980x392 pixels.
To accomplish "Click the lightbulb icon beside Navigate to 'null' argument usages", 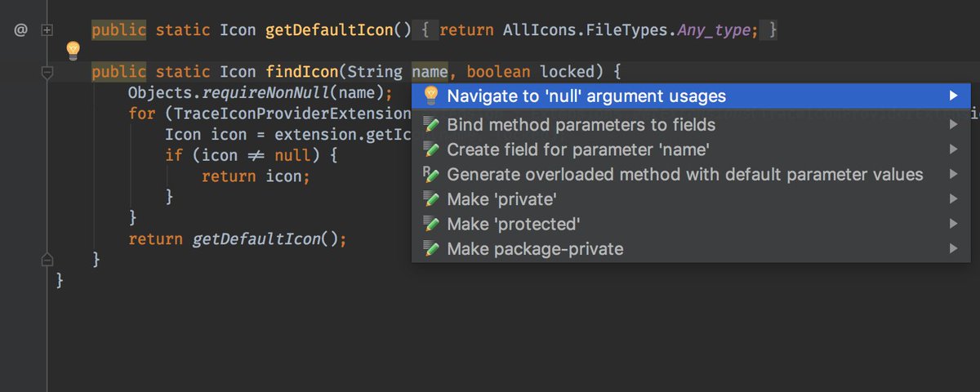I will (x=431, y=96).
